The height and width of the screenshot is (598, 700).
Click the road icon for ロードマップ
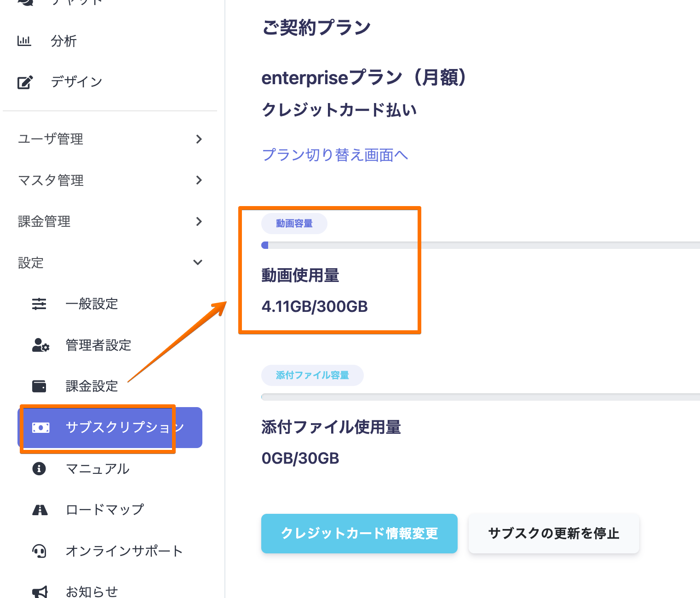tap(40, 510)
